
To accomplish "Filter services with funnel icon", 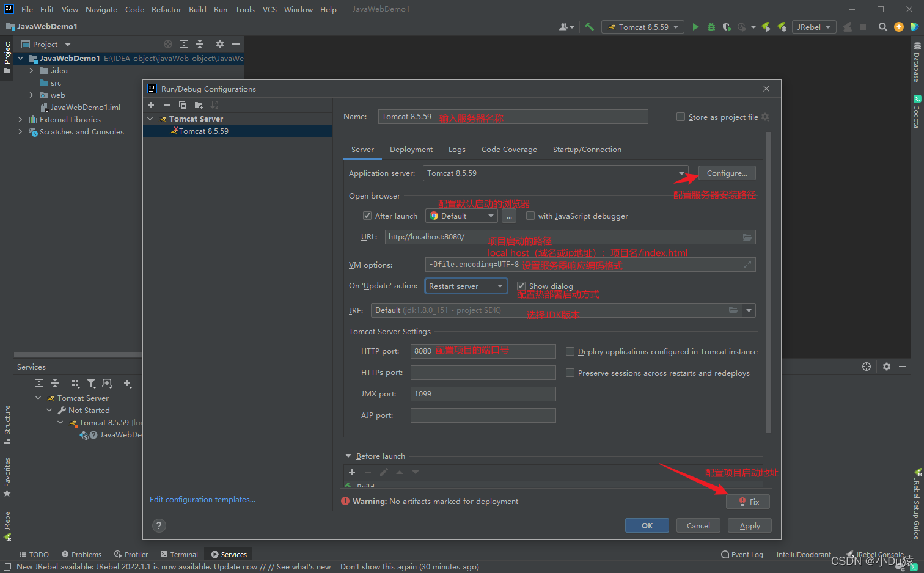I will coord(91,383).
